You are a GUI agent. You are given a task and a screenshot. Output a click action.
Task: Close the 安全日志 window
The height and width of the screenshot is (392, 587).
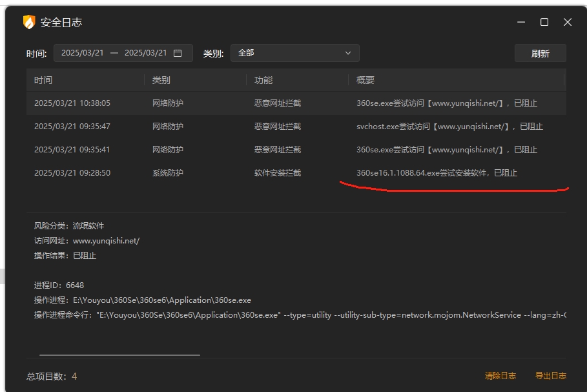click(568, 22)
